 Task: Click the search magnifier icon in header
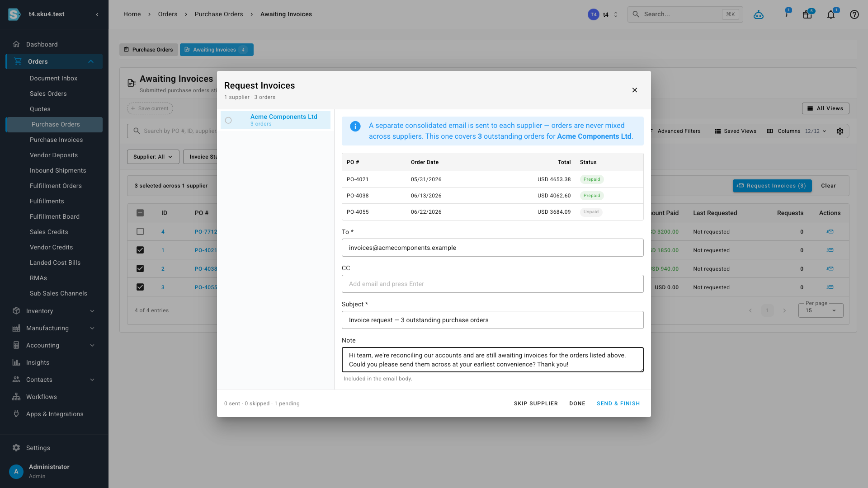tap(636, 14)
